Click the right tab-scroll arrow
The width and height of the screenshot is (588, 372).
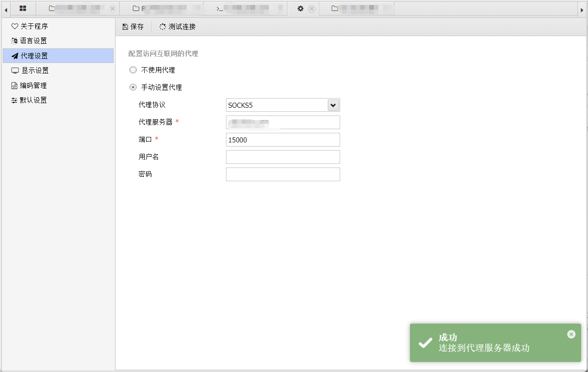[582, 9]
